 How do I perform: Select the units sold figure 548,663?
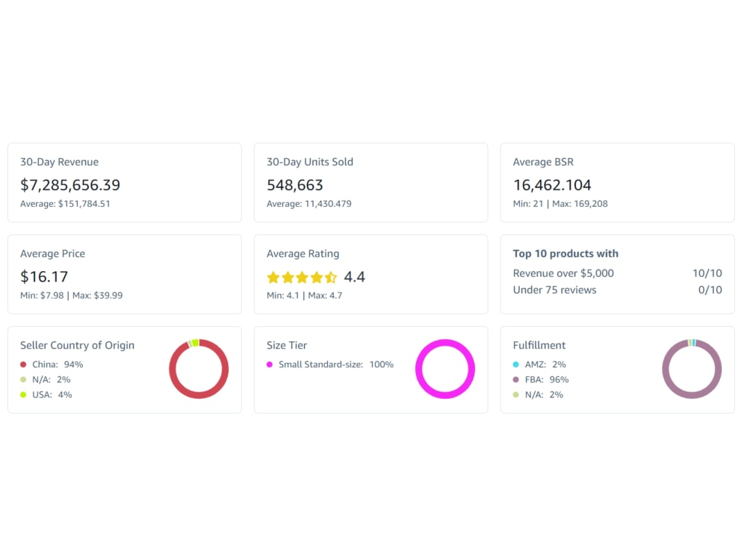(295, 184)
